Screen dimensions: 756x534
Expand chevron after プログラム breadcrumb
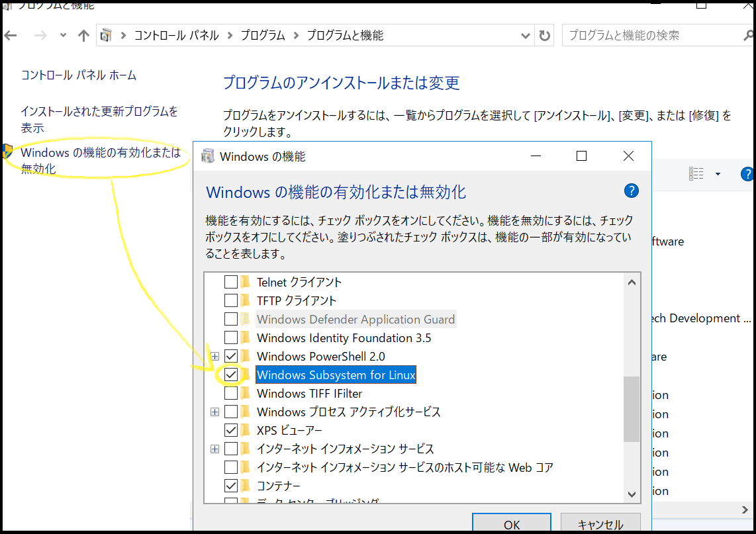[296, 36]
